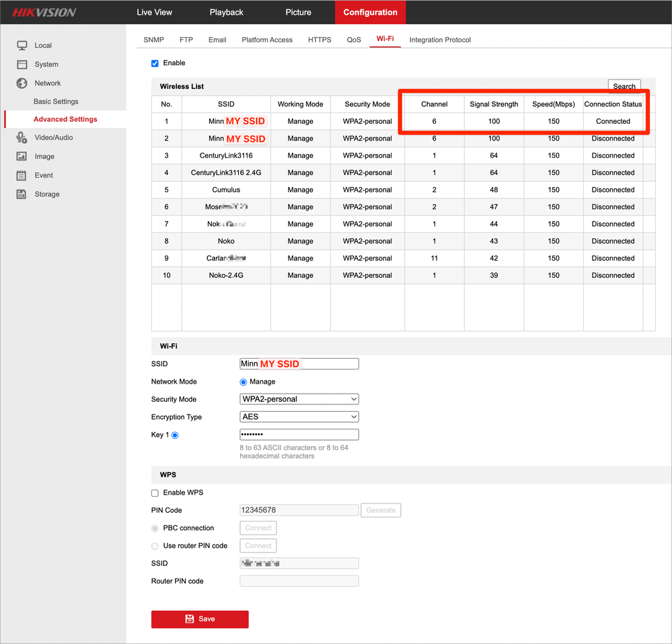Select the Manage network mode radio button
The height and width of the screenshot is (644, 672).
(x=244, y=382)
